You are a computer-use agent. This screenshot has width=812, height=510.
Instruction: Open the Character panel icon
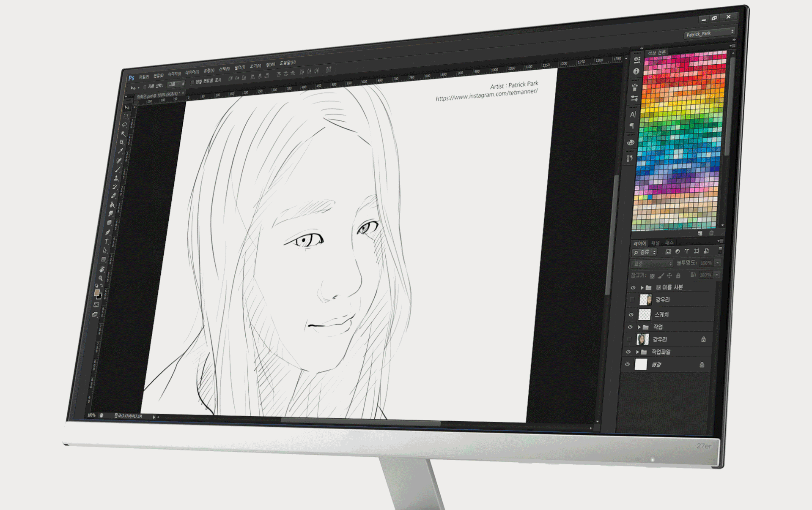coord(633,114)
